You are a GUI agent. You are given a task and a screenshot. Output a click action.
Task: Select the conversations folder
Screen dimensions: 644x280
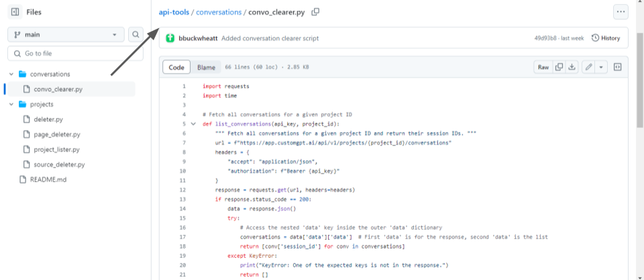(50, 74)
